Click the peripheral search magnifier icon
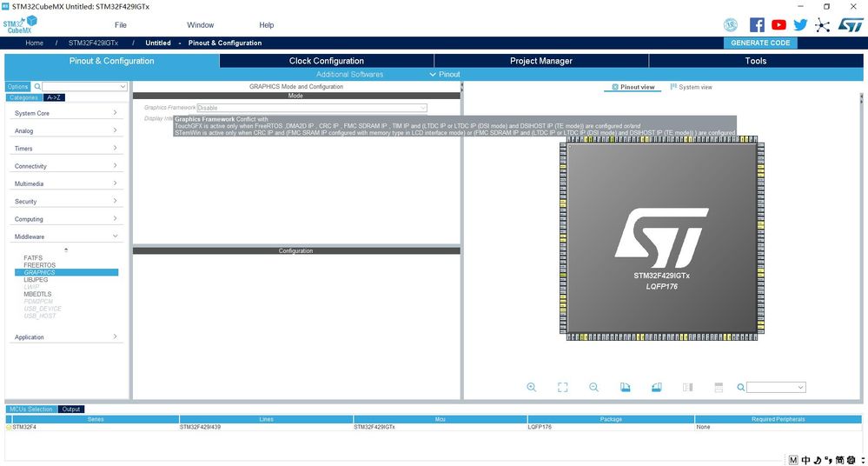The image size is (868, 466). pos(37,86)
